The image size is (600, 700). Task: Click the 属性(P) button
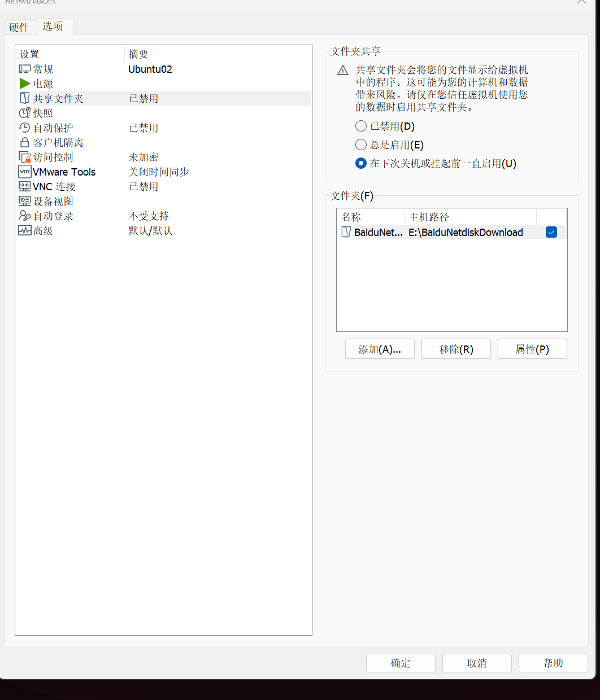532,349
